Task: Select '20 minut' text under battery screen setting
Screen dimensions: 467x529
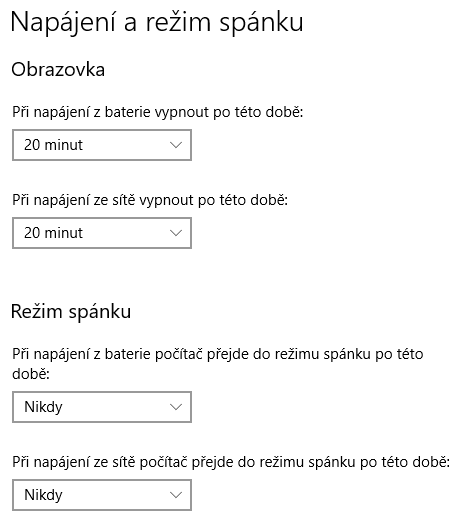Action: pos(53,145)
